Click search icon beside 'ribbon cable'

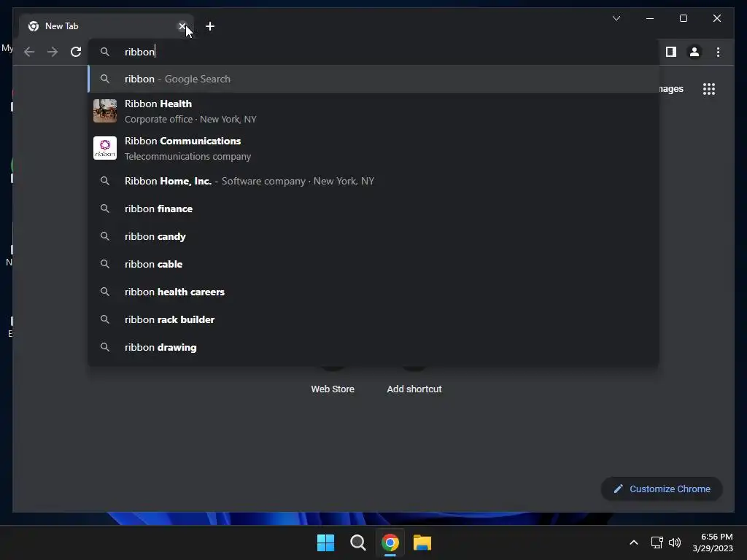[x=105, y=264]
